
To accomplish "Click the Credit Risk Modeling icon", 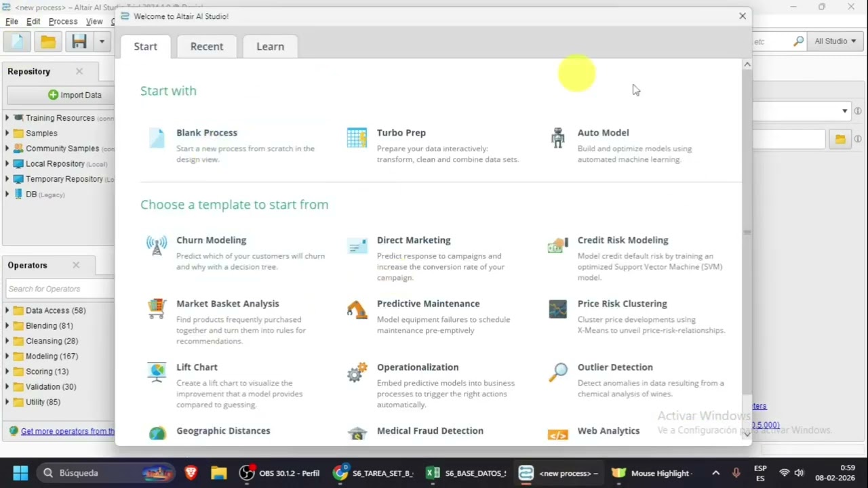I will [557, 245].
